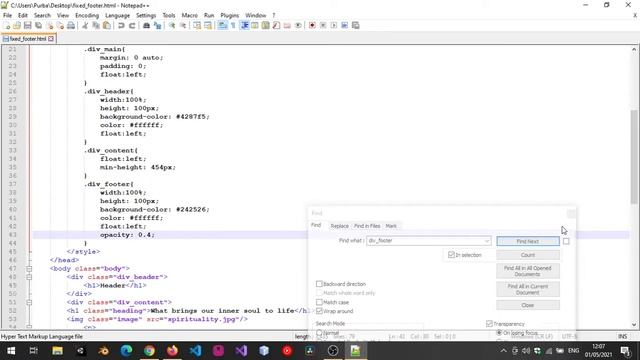
Task: Disable Wrap around checkbox
Action: (319, 311)
